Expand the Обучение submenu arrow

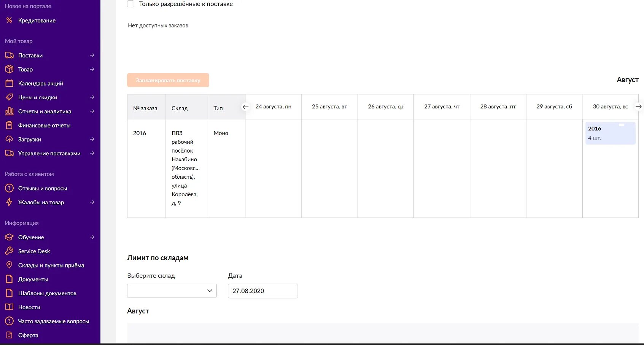[92, 237]
